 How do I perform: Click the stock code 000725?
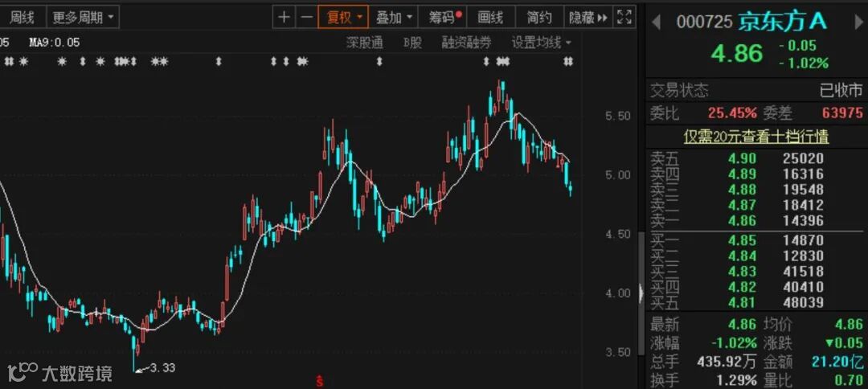705,23
